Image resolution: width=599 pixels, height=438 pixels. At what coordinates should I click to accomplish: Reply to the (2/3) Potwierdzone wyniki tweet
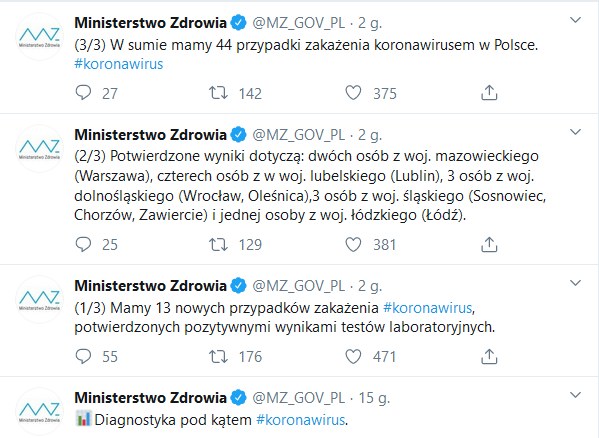coord(83,244)
